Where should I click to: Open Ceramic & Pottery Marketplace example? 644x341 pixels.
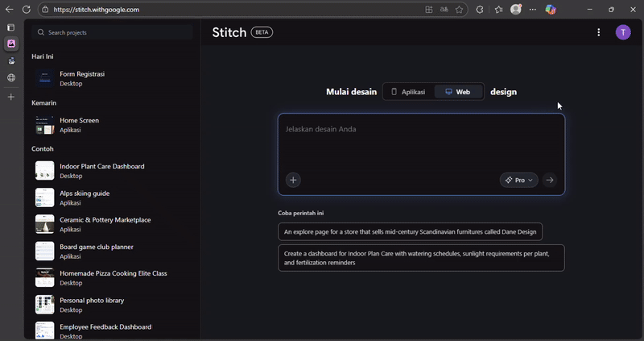[x=112, y=224]
